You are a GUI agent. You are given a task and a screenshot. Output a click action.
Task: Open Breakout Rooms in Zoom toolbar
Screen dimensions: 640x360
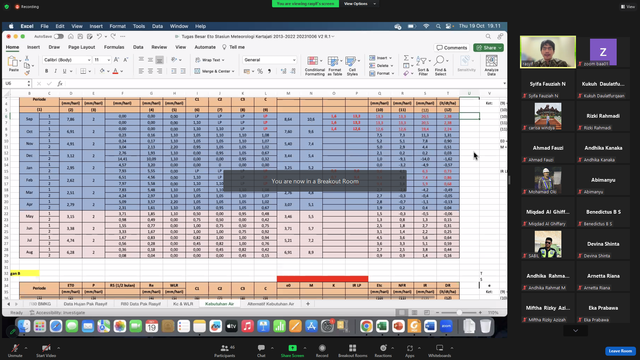[x=352, y=350]
